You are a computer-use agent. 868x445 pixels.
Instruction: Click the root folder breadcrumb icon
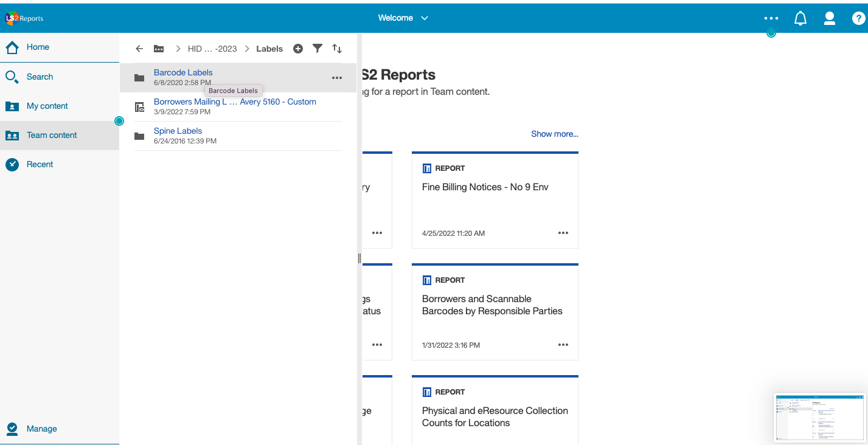click(159, 49)
